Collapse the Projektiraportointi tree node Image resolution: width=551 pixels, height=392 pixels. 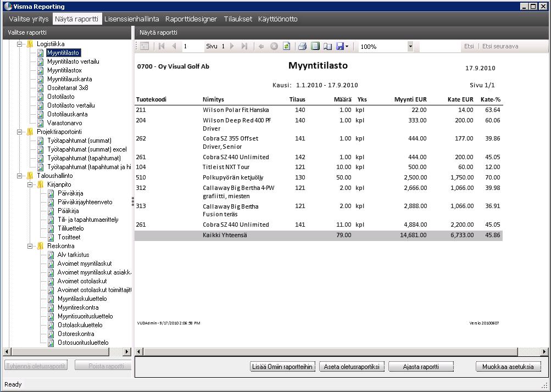tap(20, 132)
